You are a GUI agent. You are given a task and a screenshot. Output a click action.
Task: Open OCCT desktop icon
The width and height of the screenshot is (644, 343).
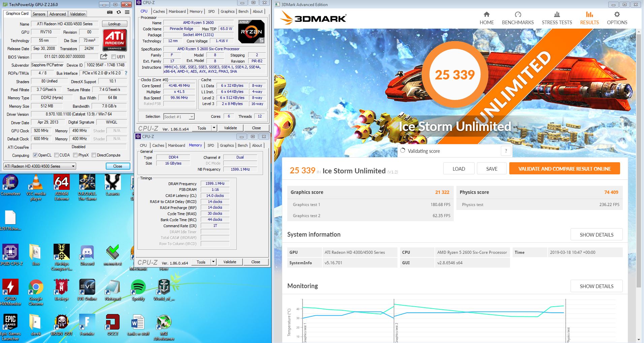[112, 325]
